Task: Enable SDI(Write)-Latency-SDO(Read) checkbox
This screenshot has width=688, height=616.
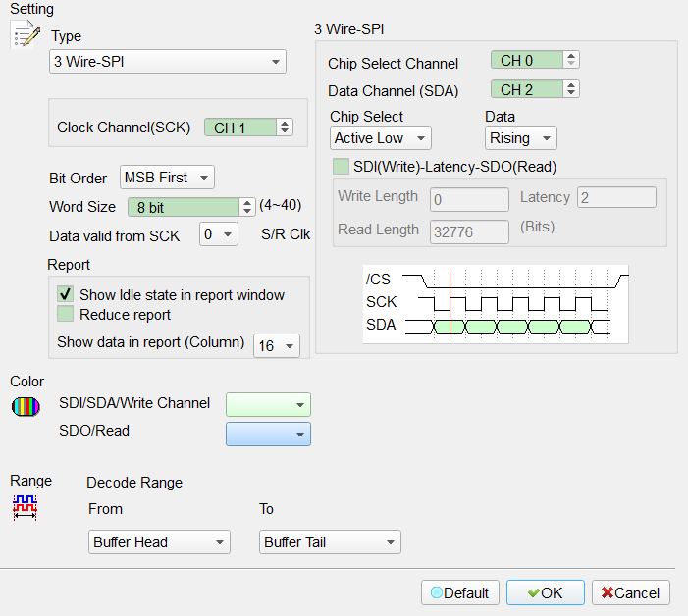Action: (x=341, y=167)
